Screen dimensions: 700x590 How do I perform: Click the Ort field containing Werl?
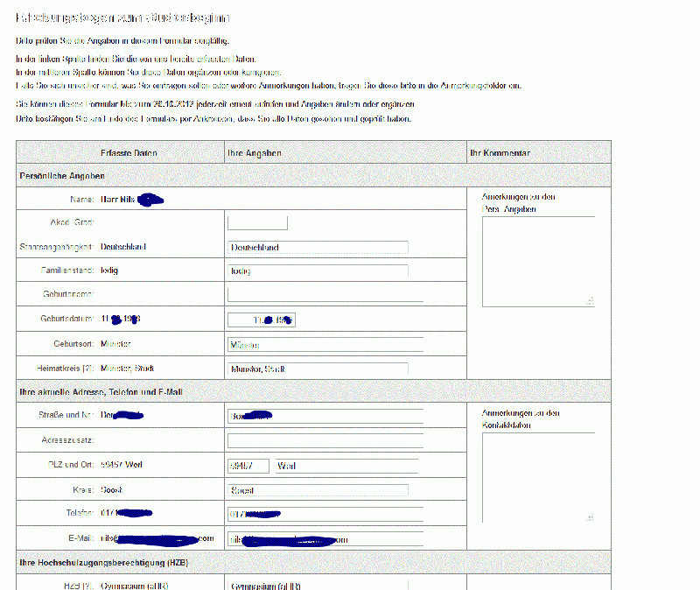coord(346,466)
